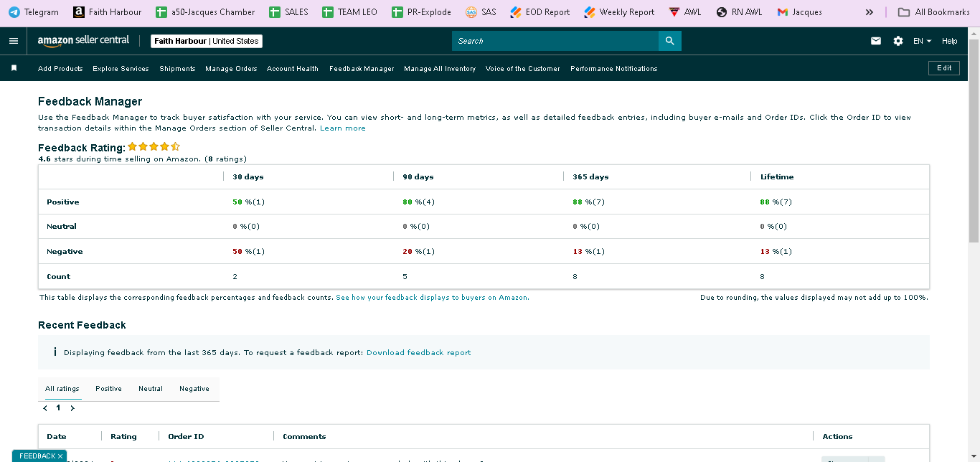Open the messages envelope icon
This screenshot has height=462, width=980.
click(876, 41)
